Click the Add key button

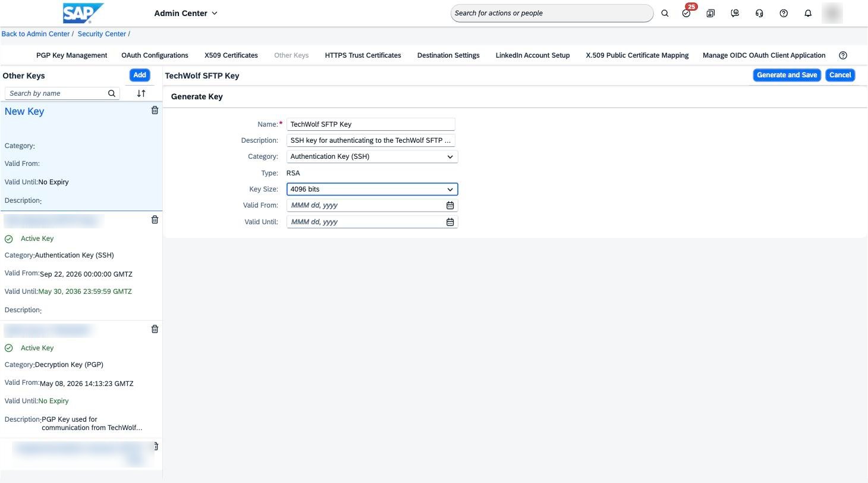pyautogui.click(x=140, y=75)
